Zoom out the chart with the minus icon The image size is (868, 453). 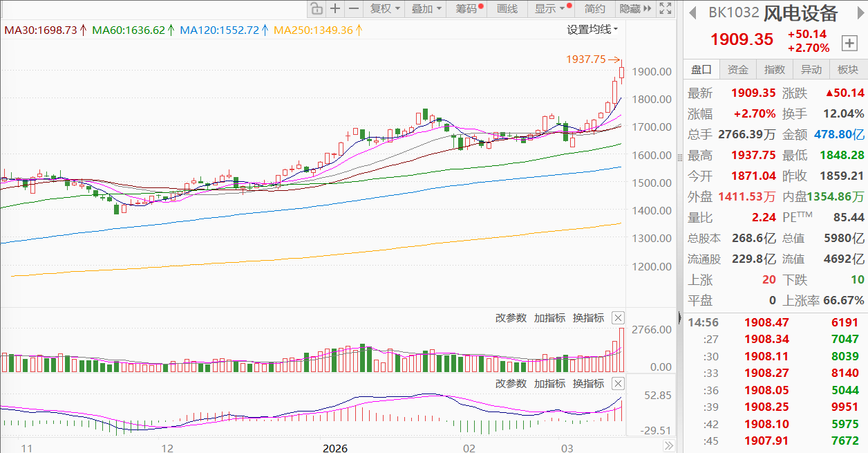click(x=354, y=9)
